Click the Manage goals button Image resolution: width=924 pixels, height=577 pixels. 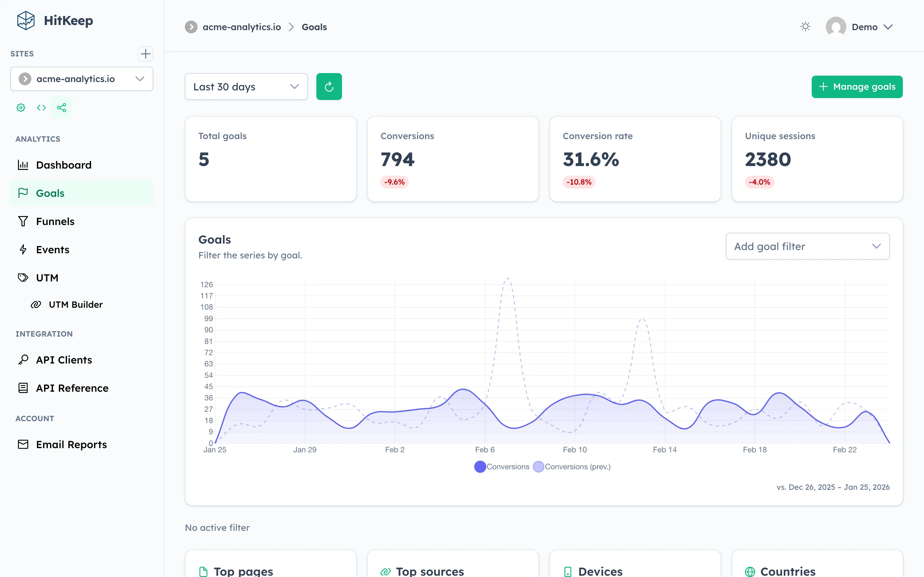pos(857,86)
